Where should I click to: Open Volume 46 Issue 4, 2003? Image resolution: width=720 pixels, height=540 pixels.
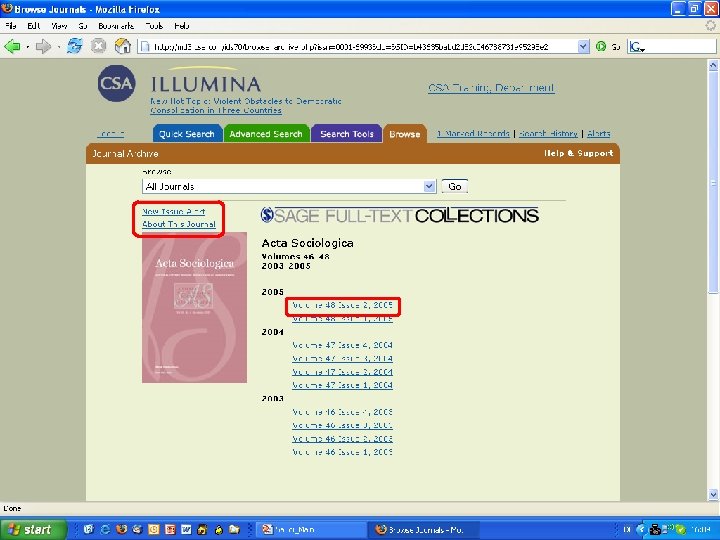(343, 412)
